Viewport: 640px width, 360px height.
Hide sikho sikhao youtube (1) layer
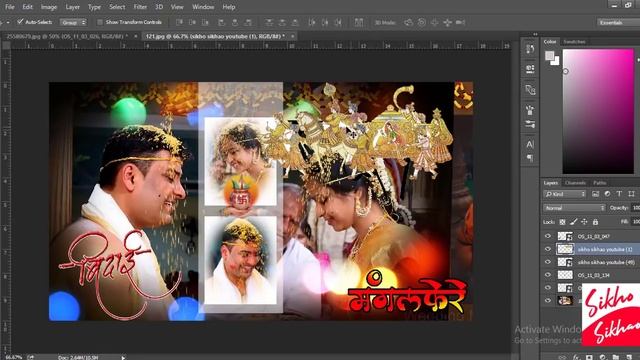pyautogui.click(x=548, y=249)
